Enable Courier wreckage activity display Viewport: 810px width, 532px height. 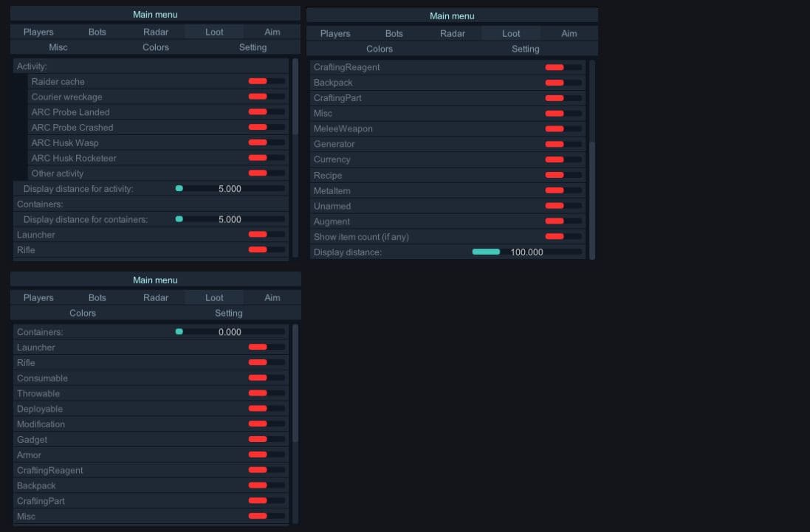[266, 97]
